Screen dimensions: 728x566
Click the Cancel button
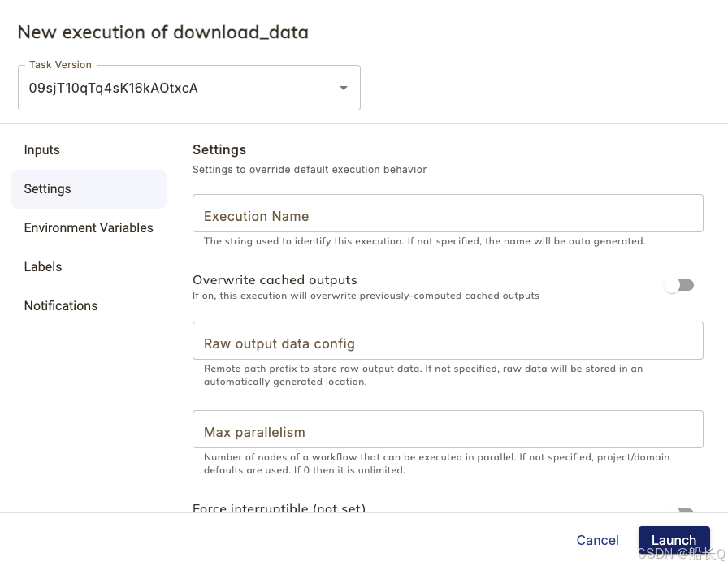tap(597, 540)
